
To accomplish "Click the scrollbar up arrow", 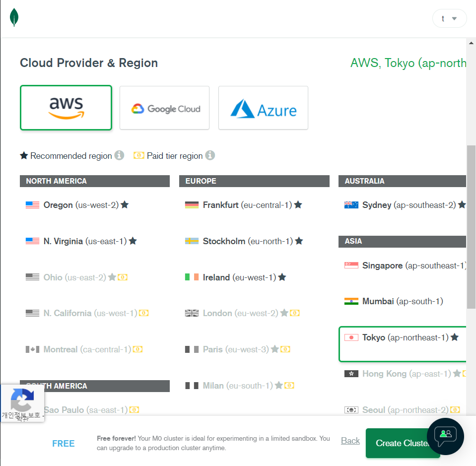I will (471, 43).
